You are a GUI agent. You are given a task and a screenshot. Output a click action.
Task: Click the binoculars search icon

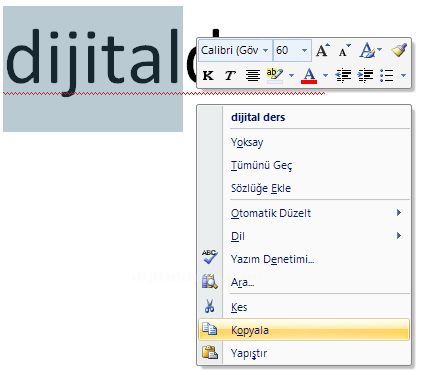point(210,282)
